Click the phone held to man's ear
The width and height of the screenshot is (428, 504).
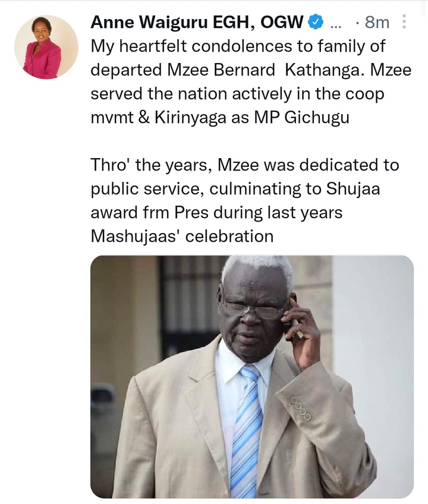[288, 317]
